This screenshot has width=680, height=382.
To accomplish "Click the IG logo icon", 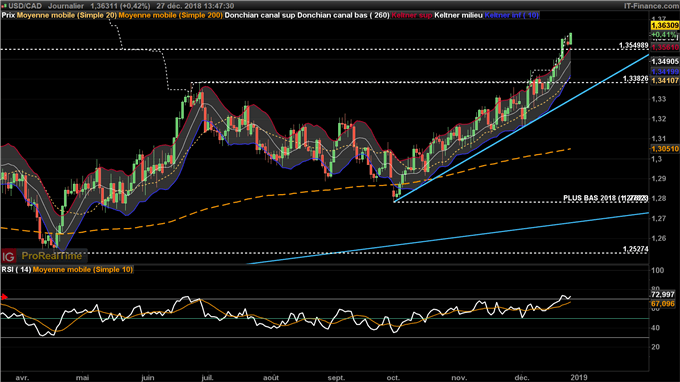I will [8, 257].
